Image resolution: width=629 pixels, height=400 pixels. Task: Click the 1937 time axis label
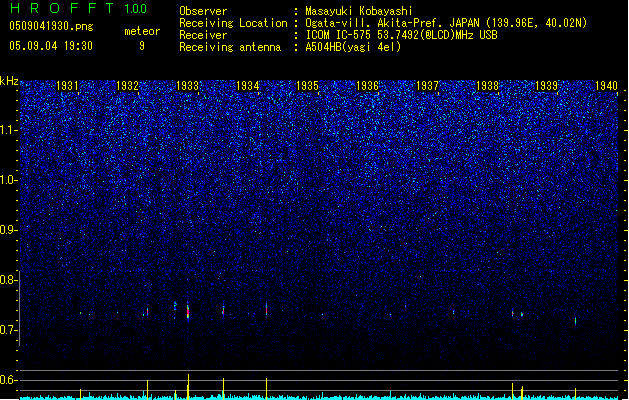click(427, 85)
